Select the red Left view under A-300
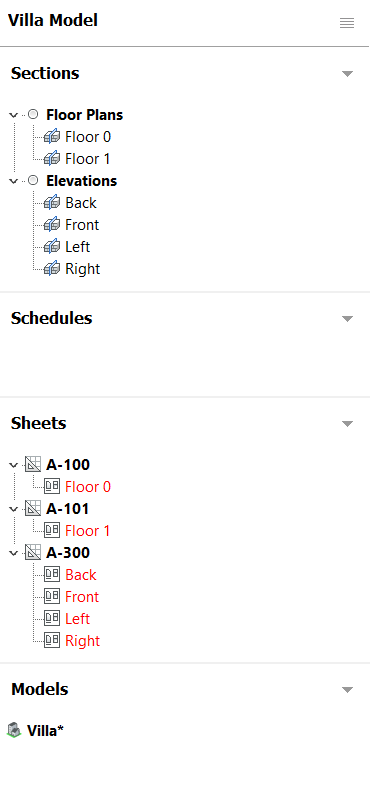 point(78,619)
